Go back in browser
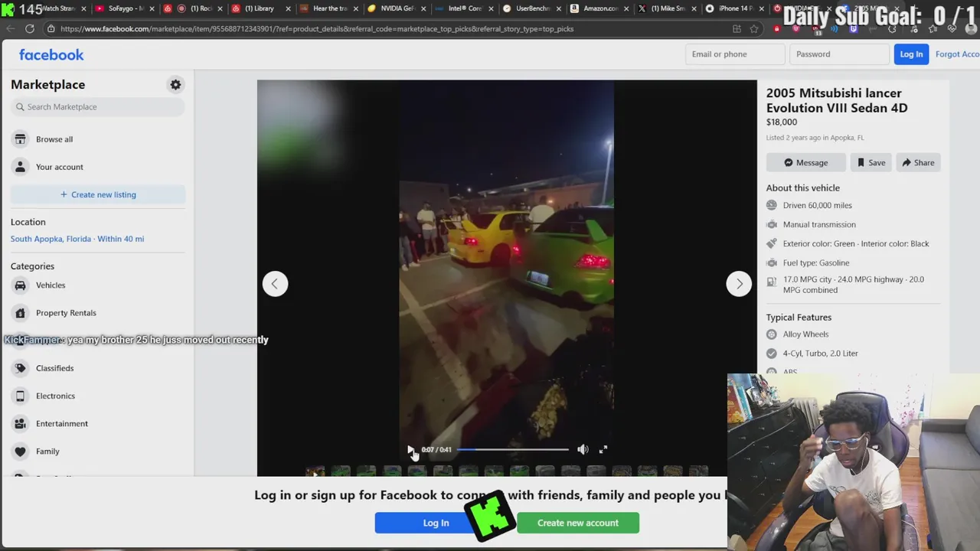980x551 pixels. coord(10,29)
